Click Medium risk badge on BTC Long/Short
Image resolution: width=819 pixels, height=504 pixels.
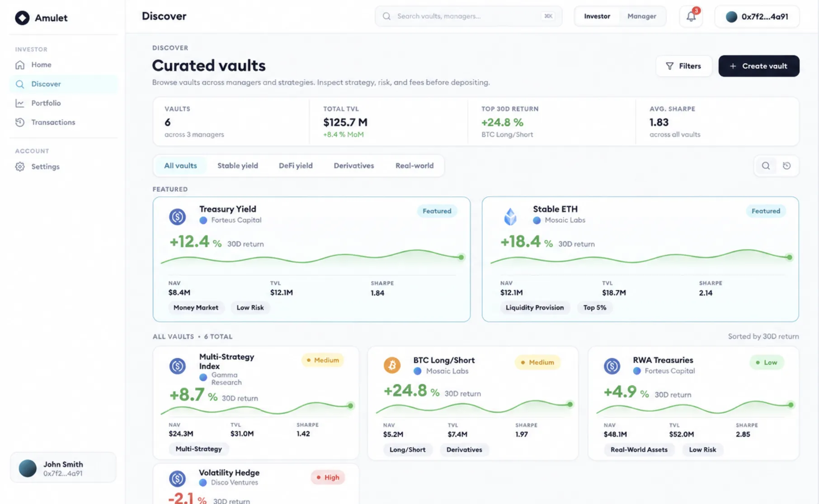click(537, 362)
